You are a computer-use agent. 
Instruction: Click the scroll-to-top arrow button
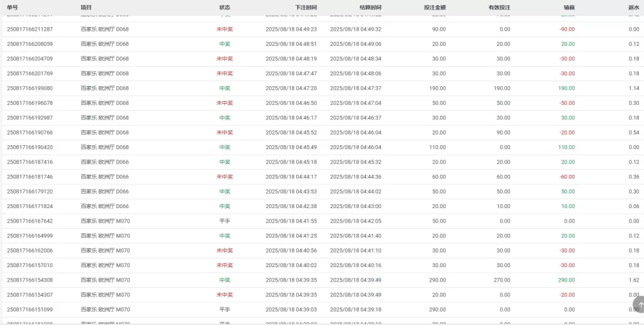pyautogui.click(x=639, y=304)
